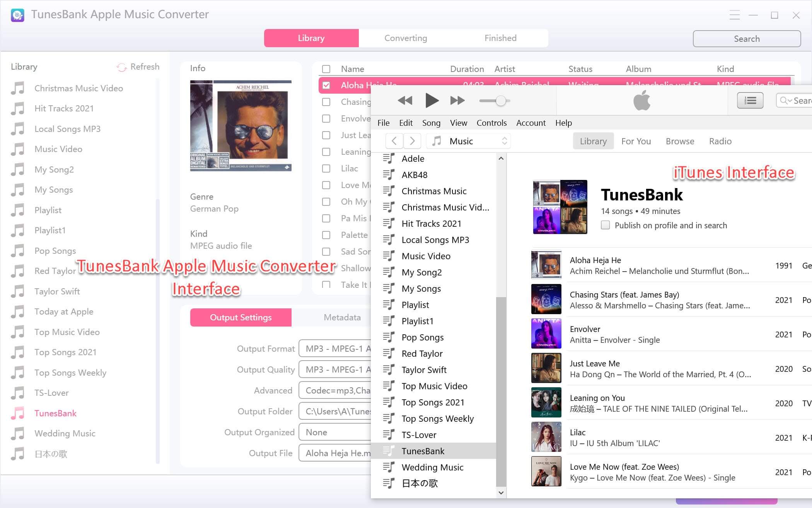Select iTunes Library section button
The image size is (812, 508).
593,141
